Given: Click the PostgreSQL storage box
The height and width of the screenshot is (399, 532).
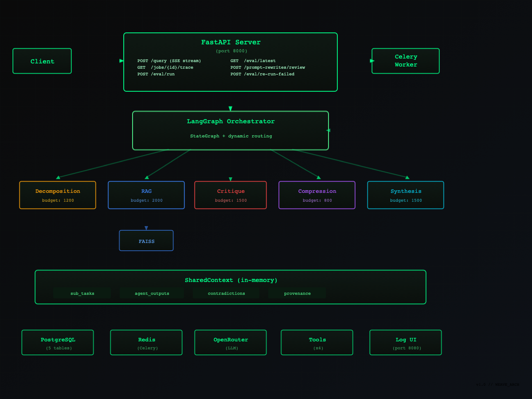Looking at the screenshot, I should [x=58, y=343].
